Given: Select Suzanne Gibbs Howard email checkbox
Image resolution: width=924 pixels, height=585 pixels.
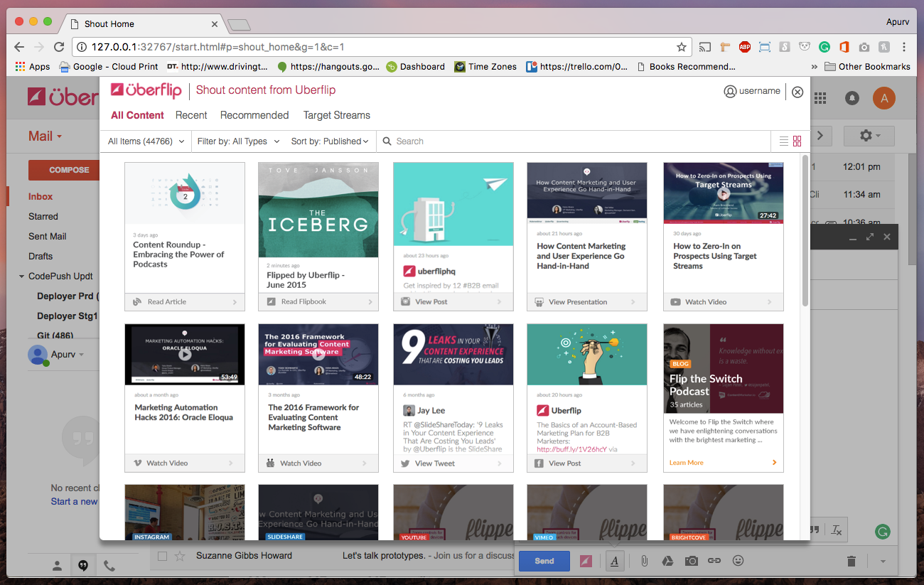Looking at the screenshot, I should pyautogui.click(x=162, y=556).
